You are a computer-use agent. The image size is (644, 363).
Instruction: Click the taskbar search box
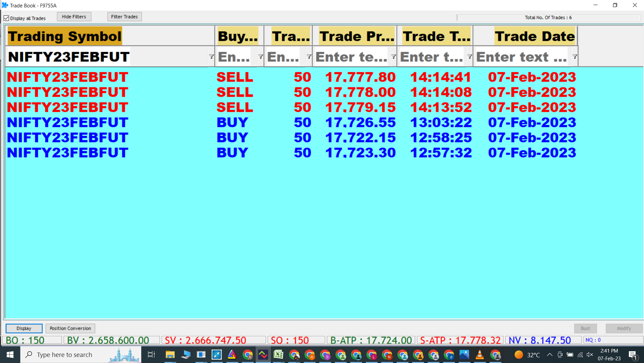pos(81,355)
